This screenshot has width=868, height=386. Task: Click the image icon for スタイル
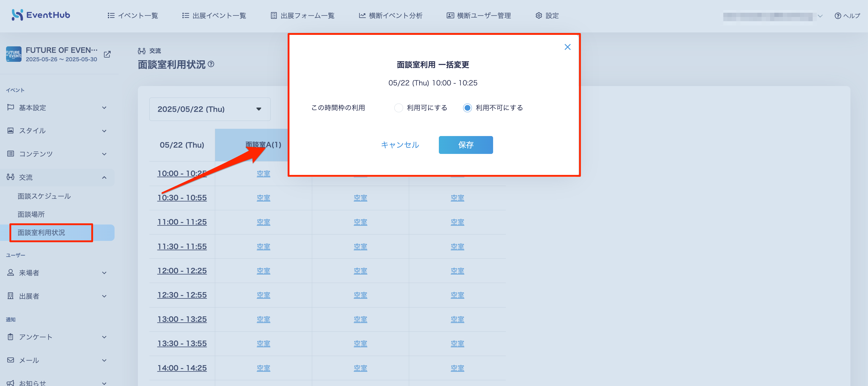point(10,131)
